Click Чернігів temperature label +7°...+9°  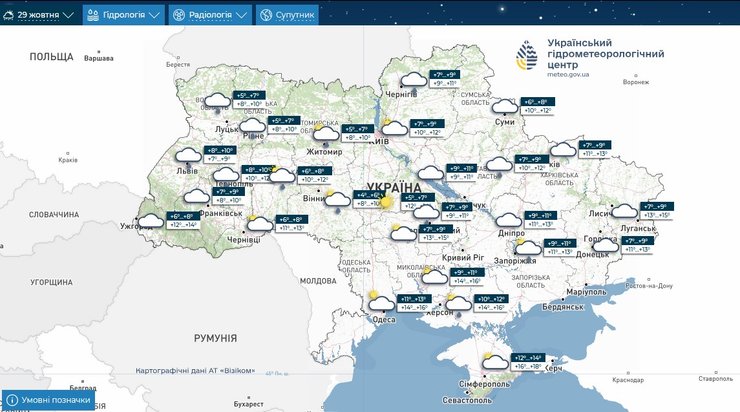click(445, 75)
